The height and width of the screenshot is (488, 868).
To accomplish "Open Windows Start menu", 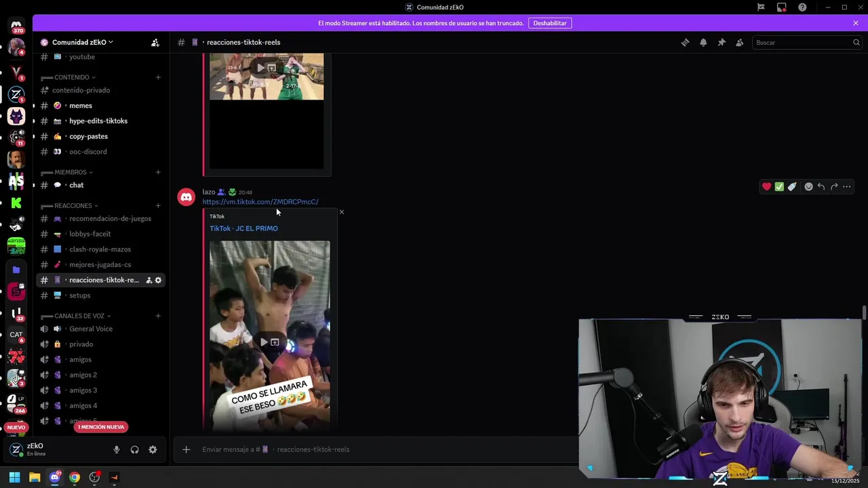I will pyautogui.click(x=14, y=477).
